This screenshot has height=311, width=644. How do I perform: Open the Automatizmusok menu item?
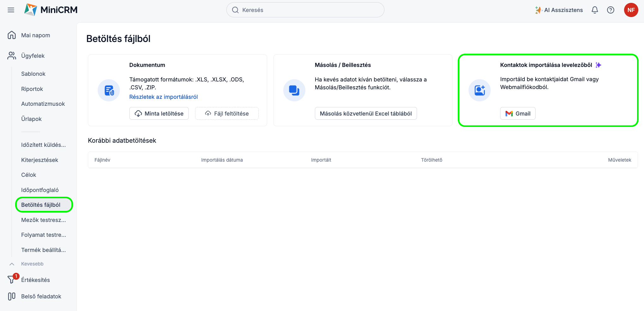(x=43, y=104)
